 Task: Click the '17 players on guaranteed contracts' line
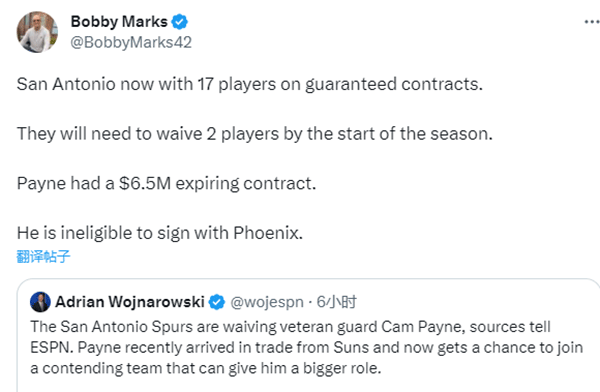coord(249,84)
